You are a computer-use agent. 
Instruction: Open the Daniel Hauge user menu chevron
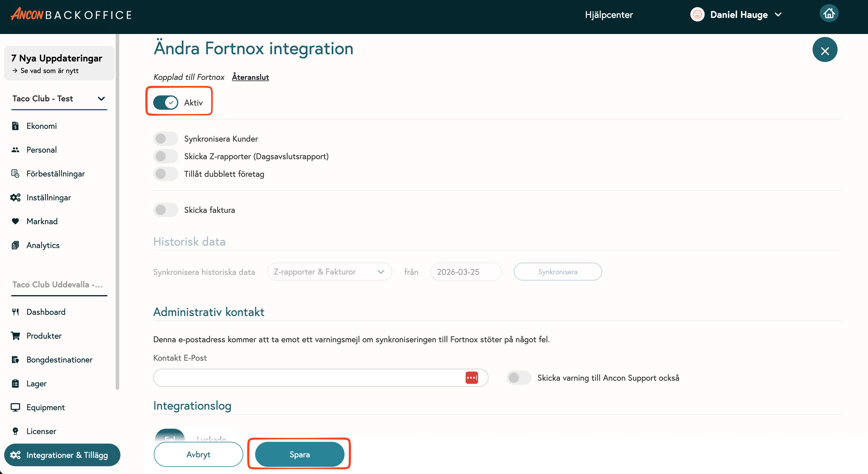click(x=778, y=15)
